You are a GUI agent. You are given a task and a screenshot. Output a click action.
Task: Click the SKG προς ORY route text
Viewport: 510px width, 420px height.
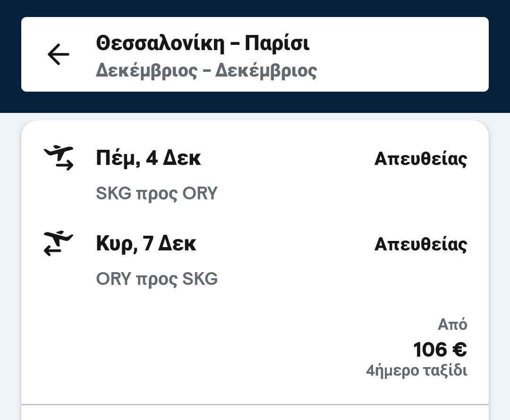pyautogui.click(x=156, y=194)
